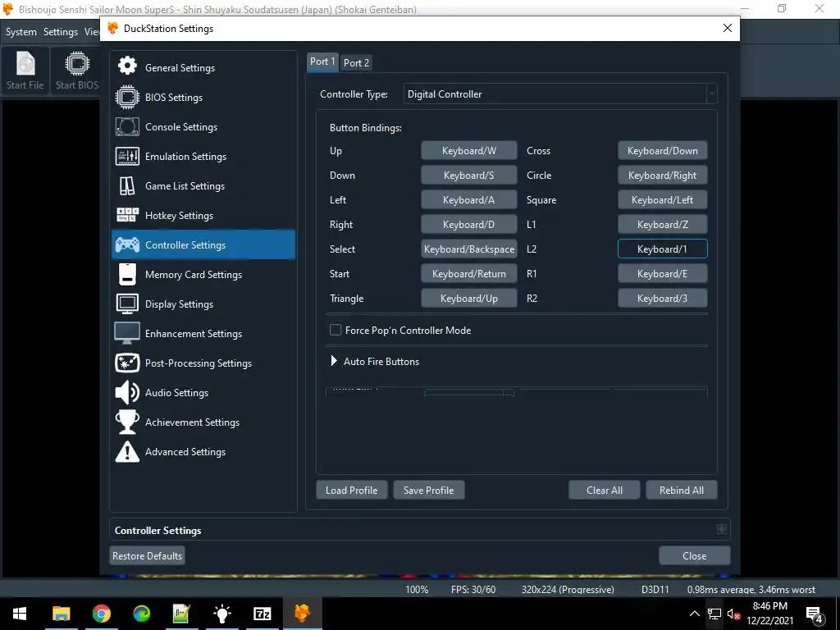840x630 pixels.
Task: Select BIOS Settings chip icon
Action: point(127,97)
